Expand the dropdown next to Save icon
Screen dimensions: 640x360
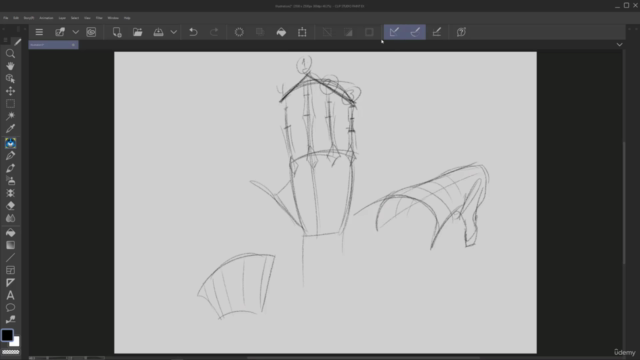pyautogui.click(x=173, y=32)
